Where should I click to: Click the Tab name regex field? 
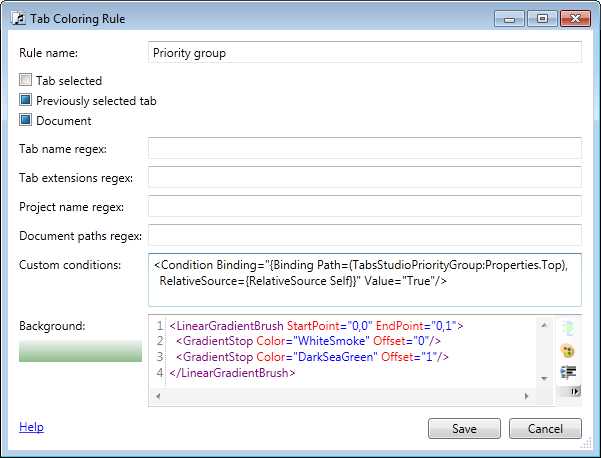click(365, 148)
